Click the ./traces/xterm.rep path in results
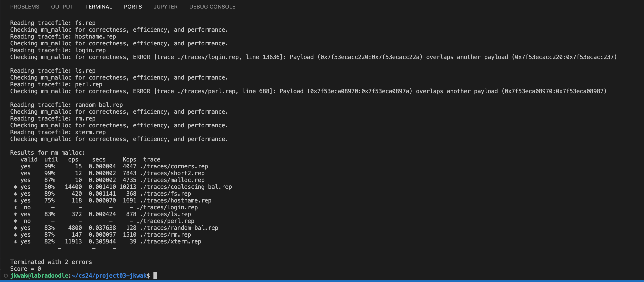Image resolution: width=644 pixels, height=282 pixels. tap(170, 242)
